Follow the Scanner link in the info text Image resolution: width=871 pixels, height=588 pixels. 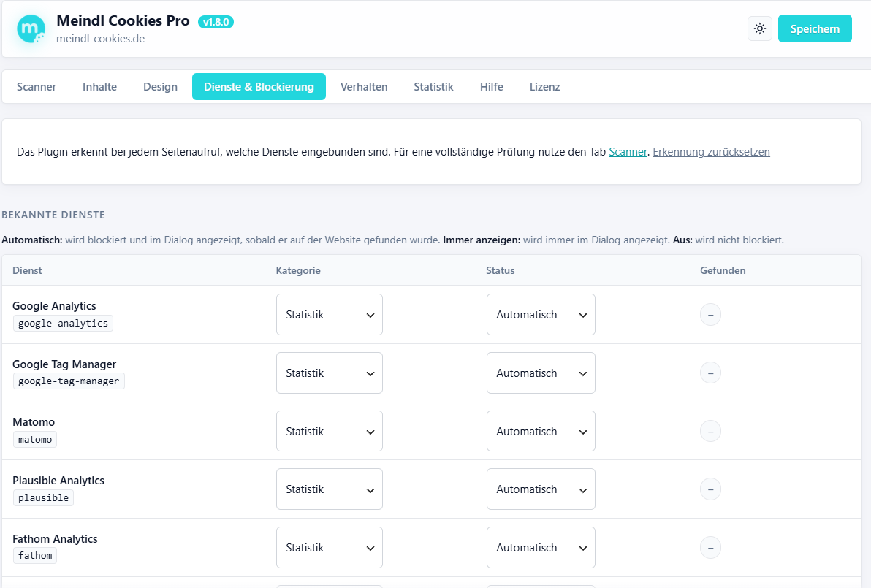pos(628,152)
